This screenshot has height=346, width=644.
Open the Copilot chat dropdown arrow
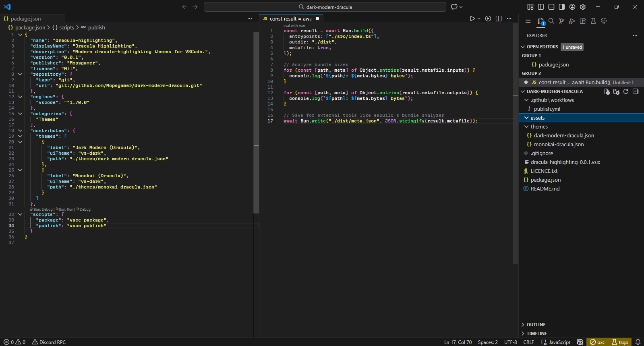tap(461, 7)
